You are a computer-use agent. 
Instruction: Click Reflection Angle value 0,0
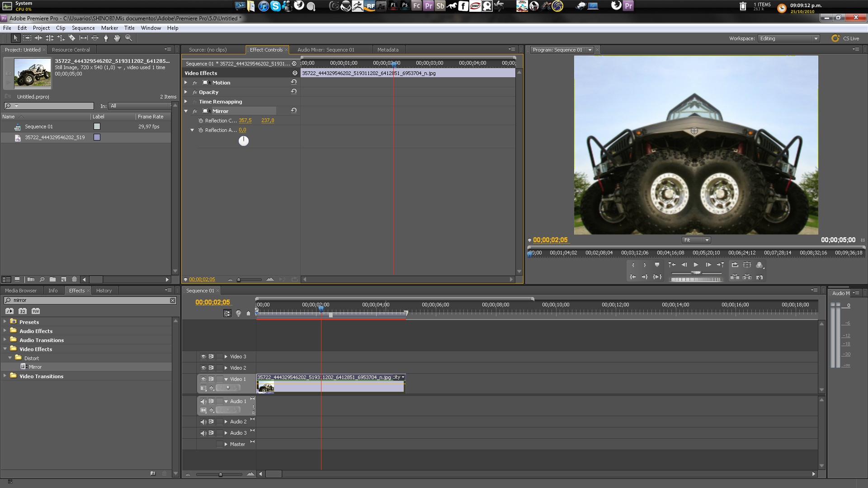(242, 130)
